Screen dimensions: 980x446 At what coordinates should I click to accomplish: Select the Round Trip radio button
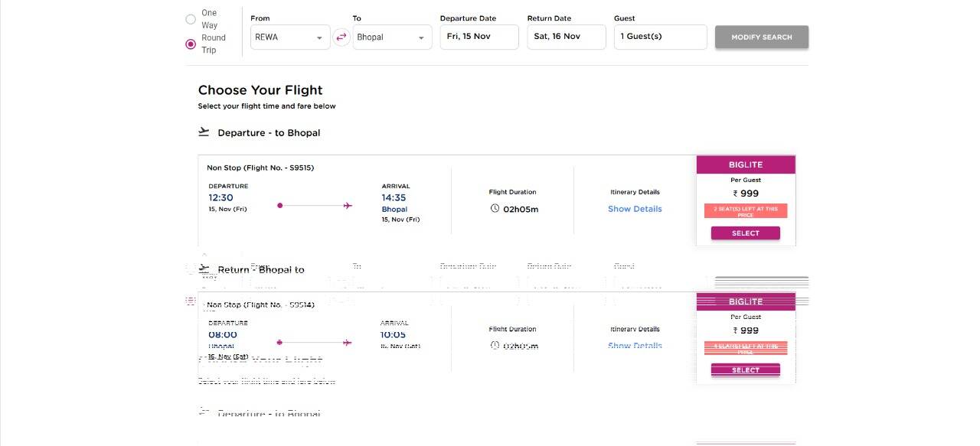tap(191, 44)
